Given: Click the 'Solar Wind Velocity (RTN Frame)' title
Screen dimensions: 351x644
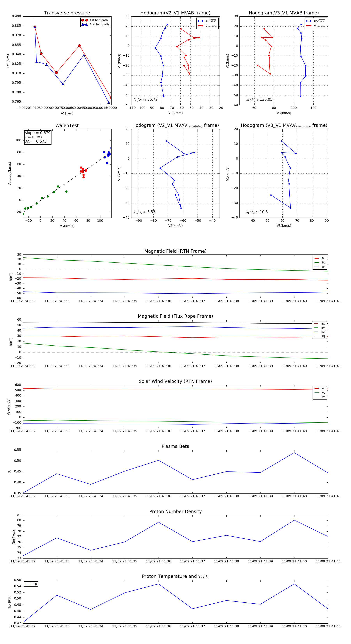Looking at the screenshot, I should 175,381.
